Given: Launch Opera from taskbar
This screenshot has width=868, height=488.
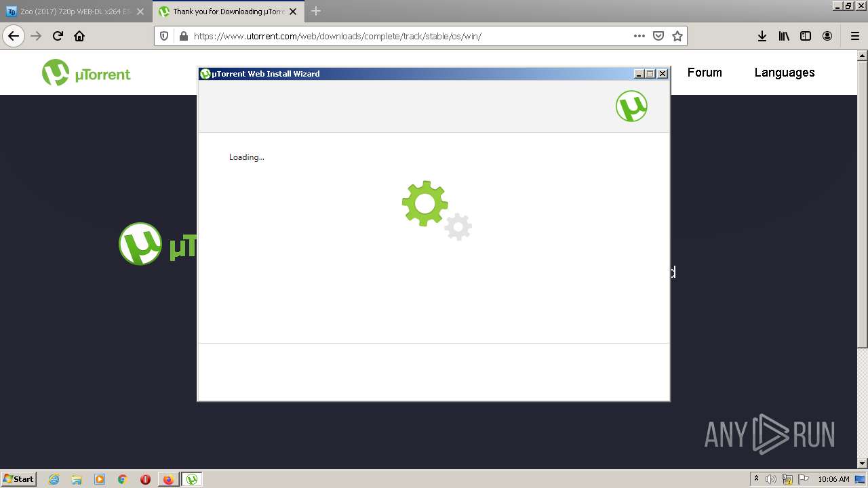Looking at the screenshot, I should pyautogui.click(x=145, y=479).
